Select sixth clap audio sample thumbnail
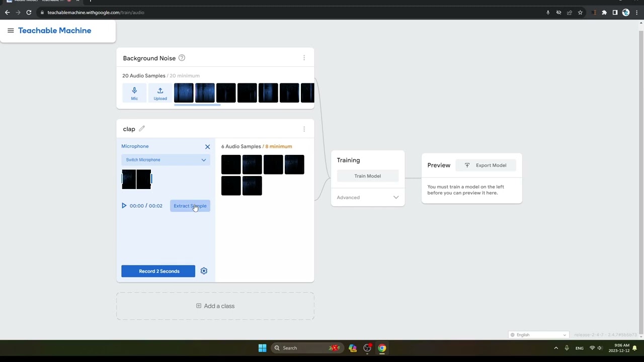644x362 pixels. [x=252, y=186]
